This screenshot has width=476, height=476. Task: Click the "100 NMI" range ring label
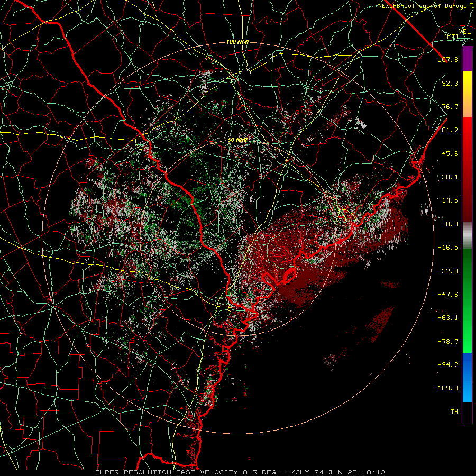coord(237,42)
